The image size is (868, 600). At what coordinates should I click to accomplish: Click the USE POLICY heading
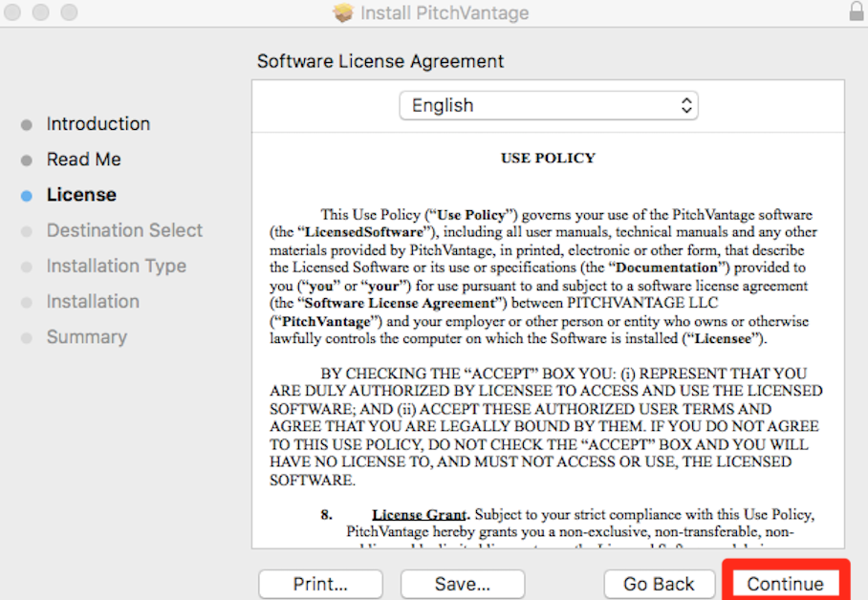(548, 158)
